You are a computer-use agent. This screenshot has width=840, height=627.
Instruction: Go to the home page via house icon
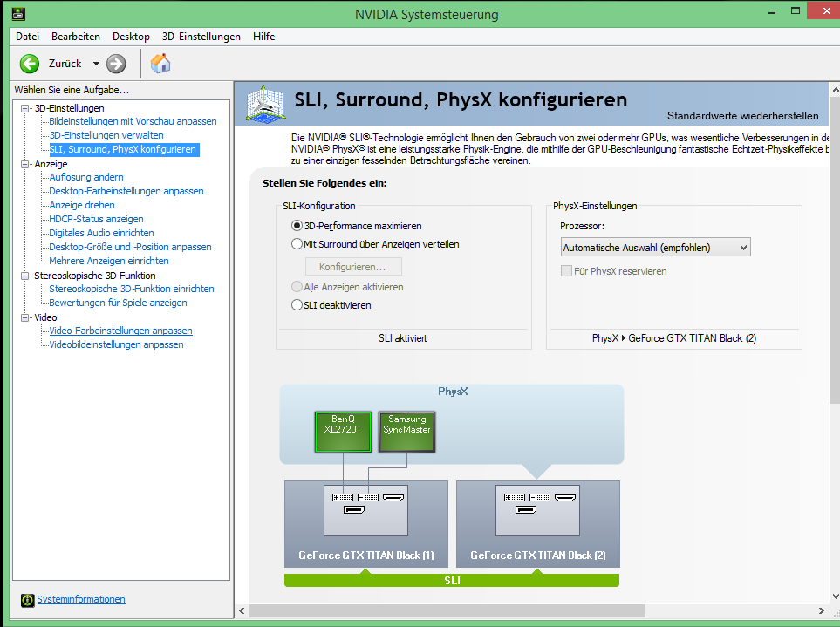pos(160,63)
